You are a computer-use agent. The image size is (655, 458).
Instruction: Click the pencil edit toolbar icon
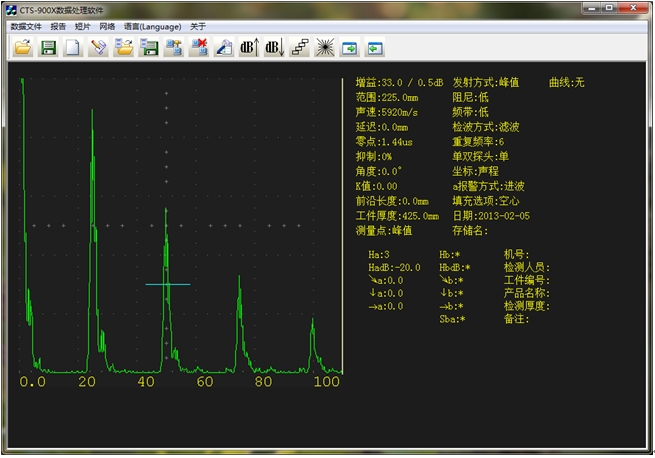(97, 47)
